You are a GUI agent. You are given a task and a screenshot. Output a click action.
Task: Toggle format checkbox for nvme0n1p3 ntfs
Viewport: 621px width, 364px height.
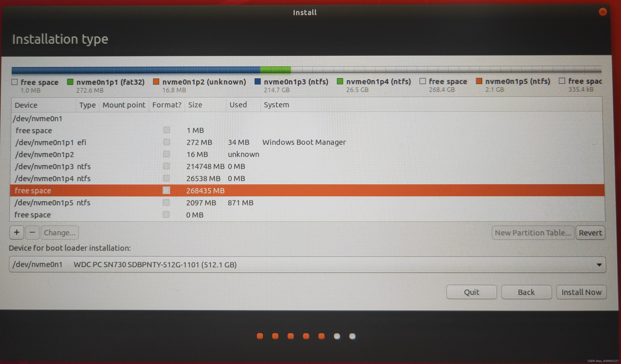tap(167, 166)
